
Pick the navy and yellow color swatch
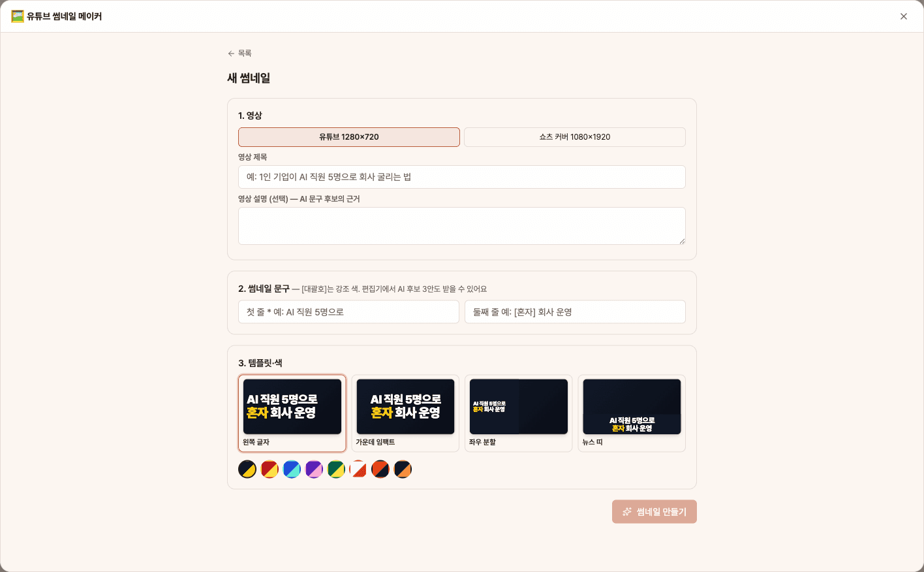(247, 469)
